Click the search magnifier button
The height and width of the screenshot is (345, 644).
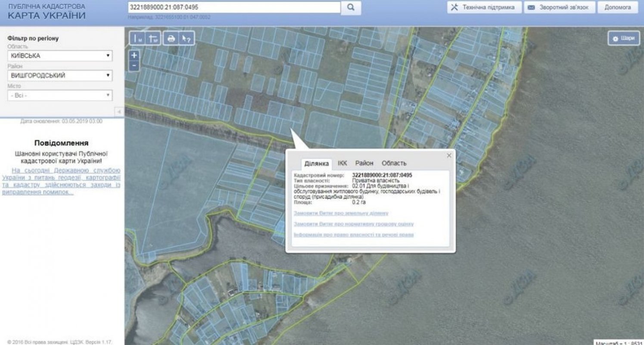351,7
